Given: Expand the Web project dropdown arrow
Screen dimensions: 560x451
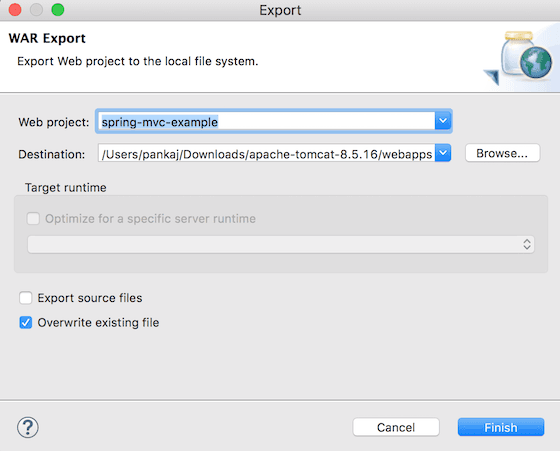Looking at the screenshot, I should [443, 121].
